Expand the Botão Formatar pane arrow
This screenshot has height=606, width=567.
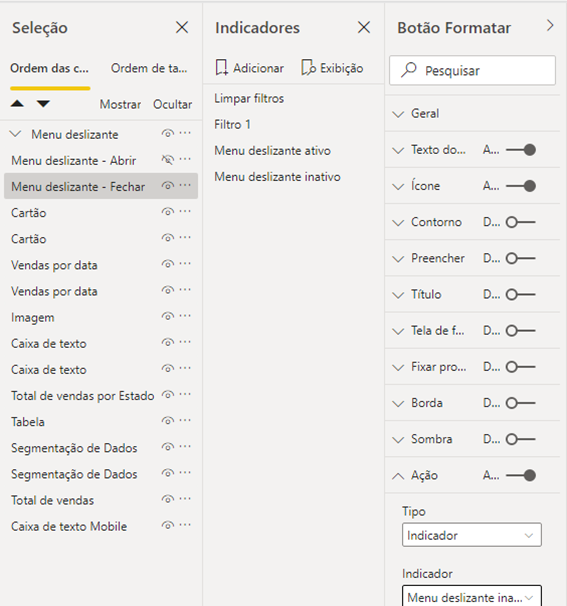550,26
